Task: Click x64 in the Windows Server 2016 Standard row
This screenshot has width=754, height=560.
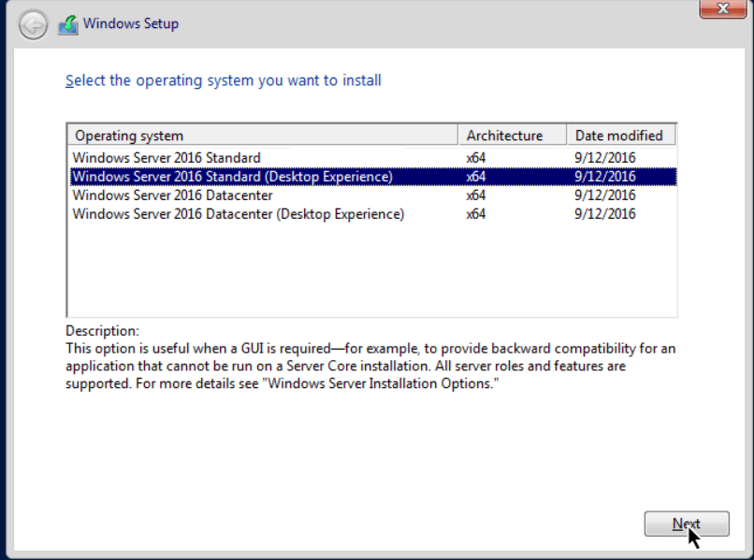Action: [475, 158]
